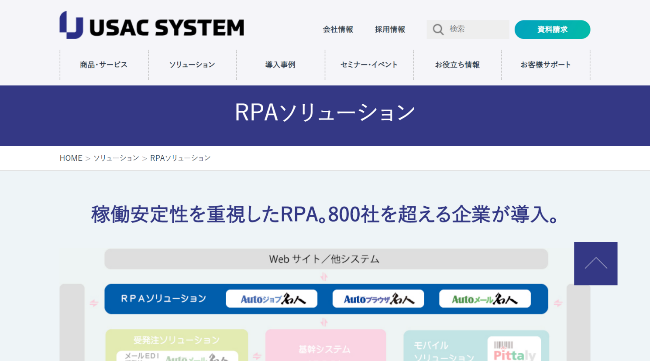Image resolution: width=650 pixels, height=361 pixels.
Task: Click the 基幹システム box
Action: 325,345
